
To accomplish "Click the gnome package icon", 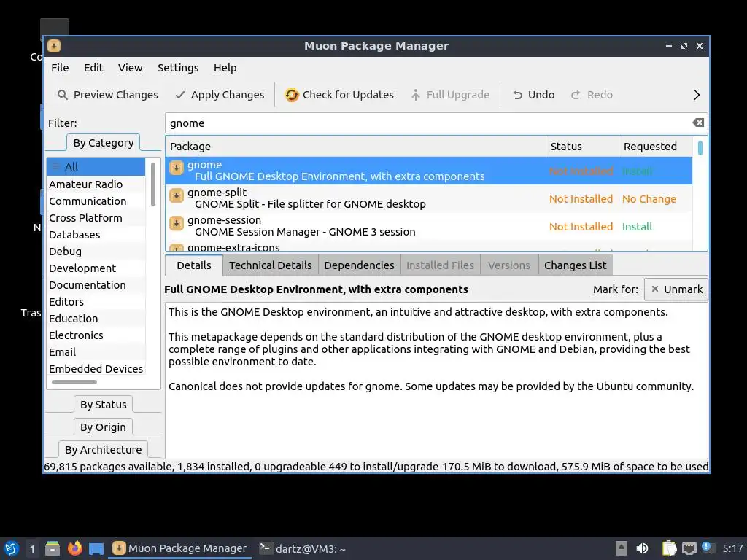I will click(x=177, y=168).
